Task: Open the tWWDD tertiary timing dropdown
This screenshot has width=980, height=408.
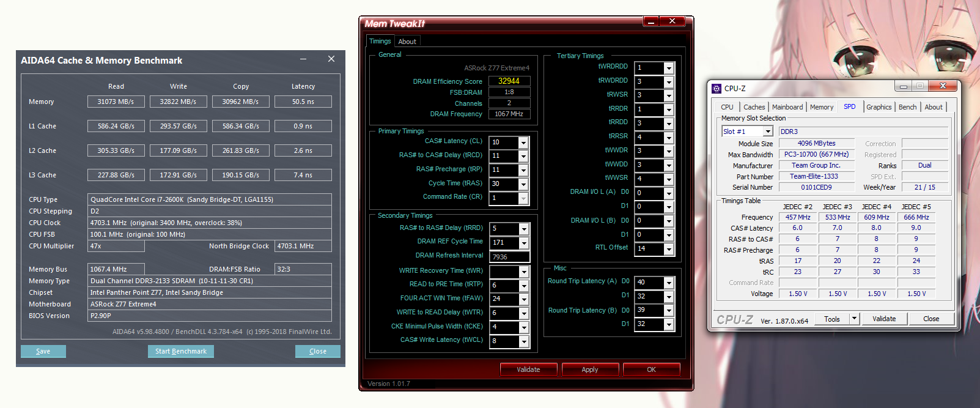Action: 669,165
